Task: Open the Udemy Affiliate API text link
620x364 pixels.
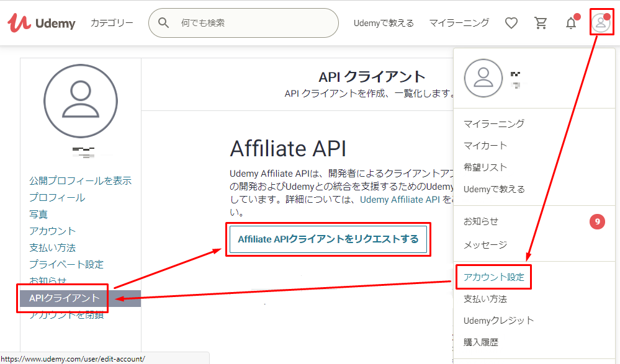Action: point(400,200)
